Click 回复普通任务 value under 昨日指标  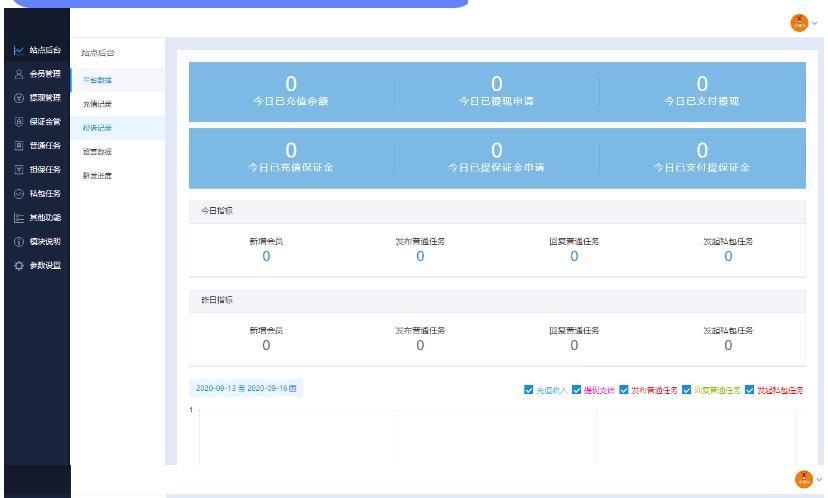click(x=574, y=345)
